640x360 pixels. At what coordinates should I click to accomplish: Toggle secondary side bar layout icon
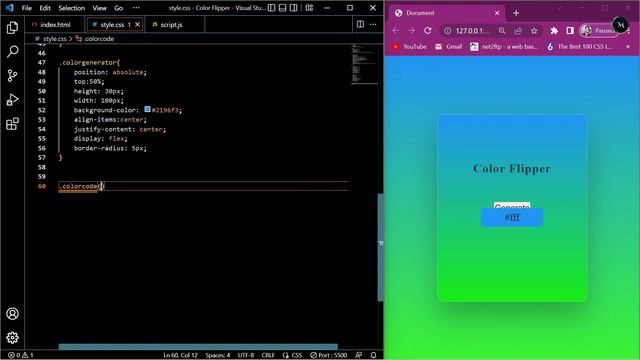(293, 8)
